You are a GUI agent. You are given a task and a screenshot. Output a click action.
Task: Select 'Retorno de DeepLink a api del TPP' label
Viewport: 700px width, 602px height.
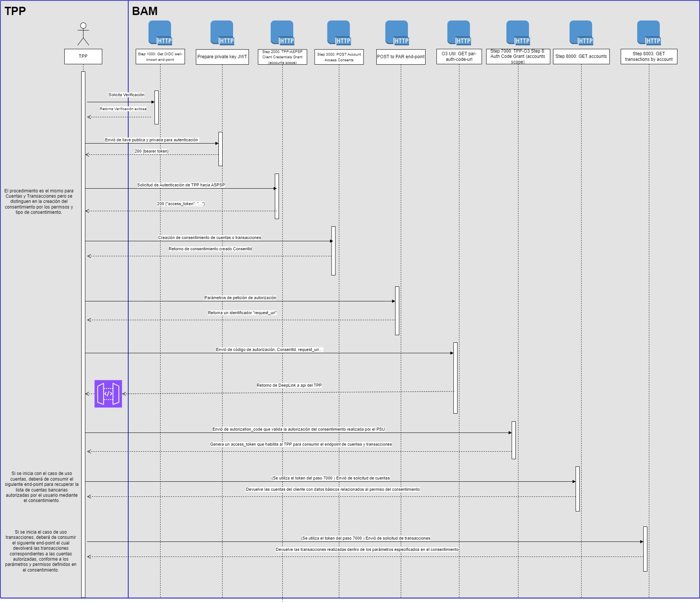click(x=289, y=385)
